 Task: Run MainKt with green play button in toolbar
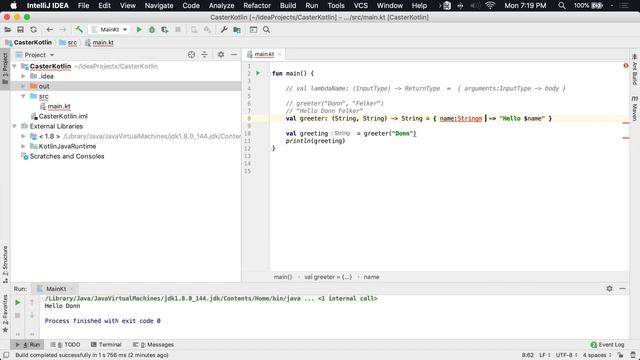(x=139, y=29)
